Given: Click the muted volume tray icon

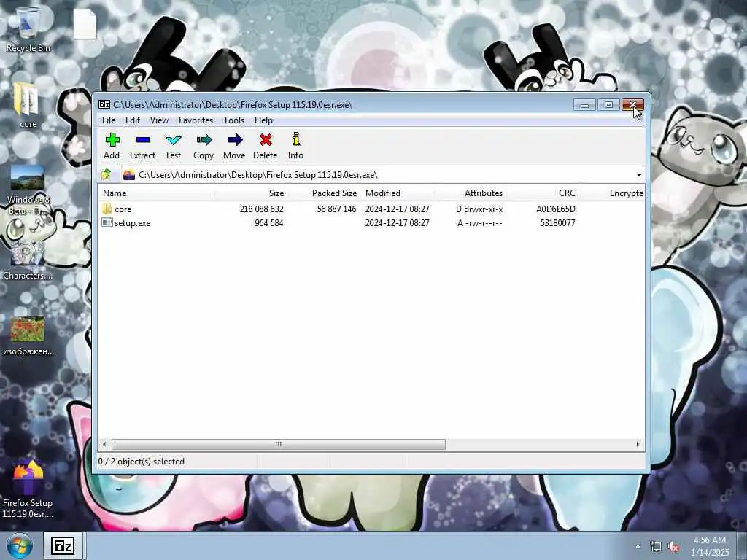Looking at the screenshot, I should 673,547.
